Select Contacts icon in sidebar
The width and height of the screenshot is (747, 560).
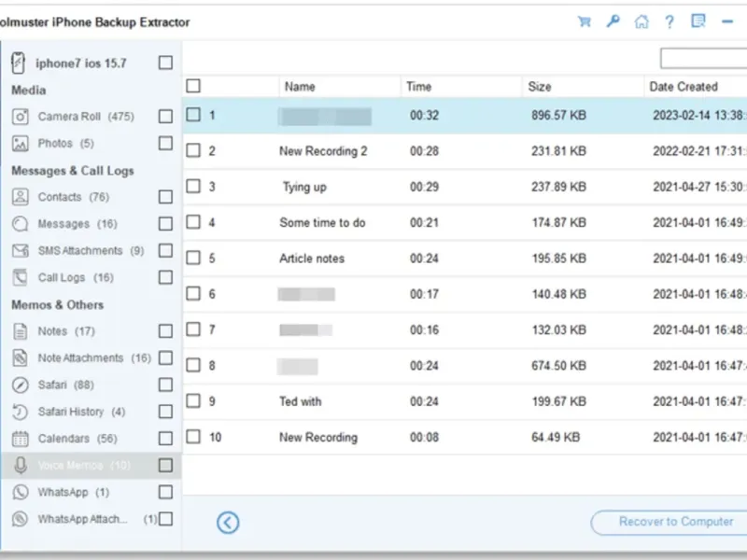point(20,197)
